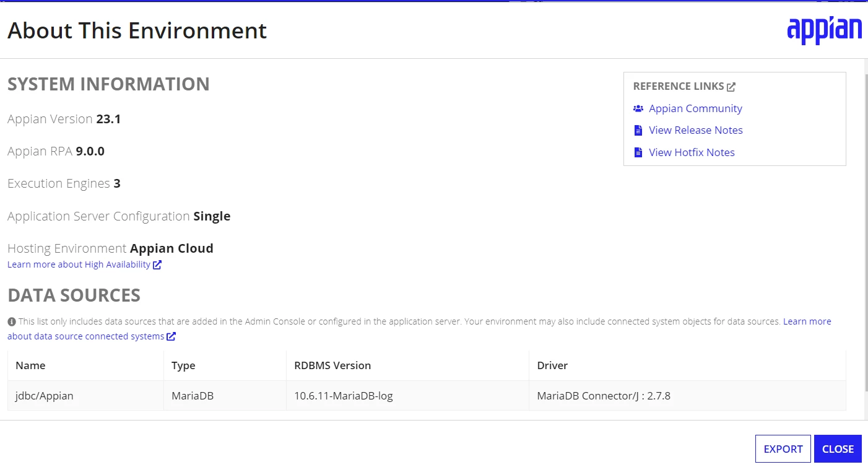868x467 pixels.
Task: Click the MariaDB Connector/J : 2.7.8 cell
Action: pos(687,396)
